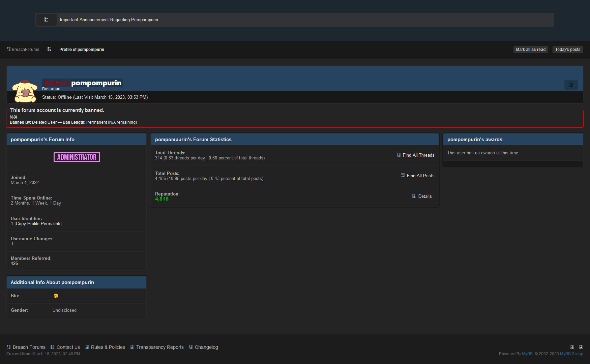Open Contact Us footer link

coord(68,347)
